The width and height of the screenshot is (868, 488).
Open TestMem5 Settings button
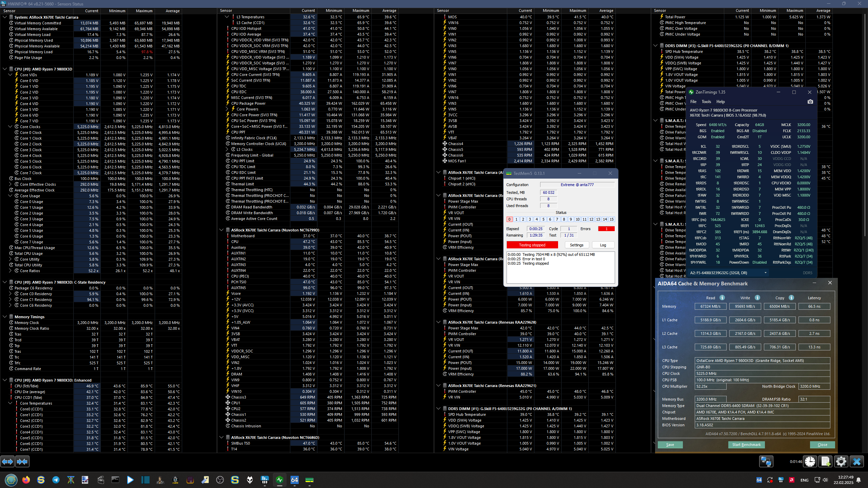coord(576,245)
